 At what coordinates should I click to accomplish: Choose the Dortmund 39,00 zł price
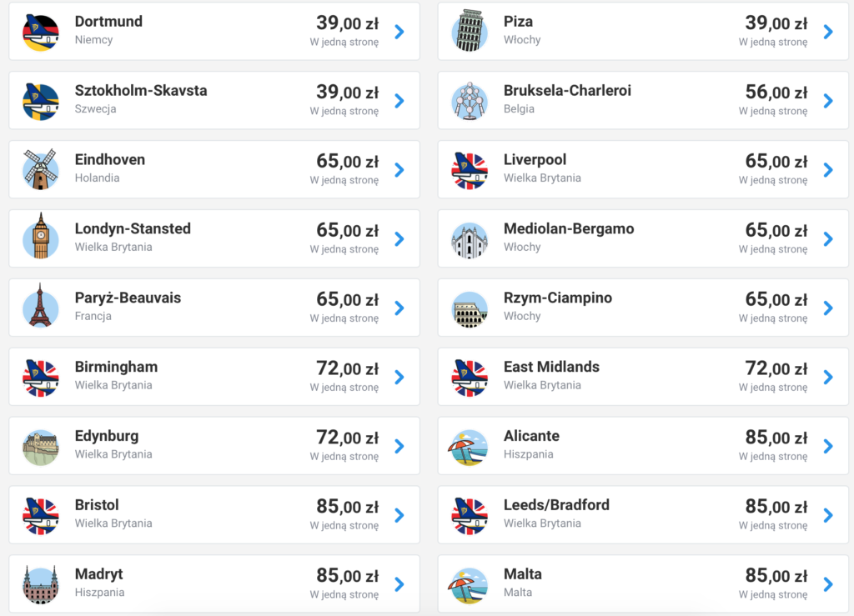347,23
